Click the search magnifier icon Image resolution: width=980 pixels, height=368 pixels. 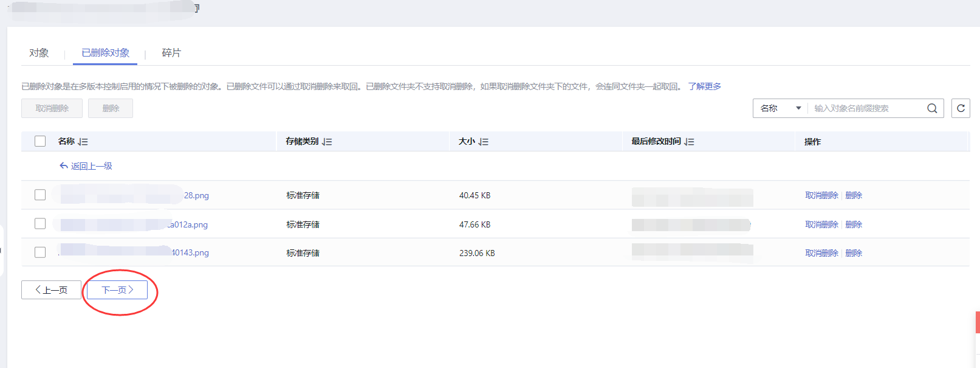point(932,108)
